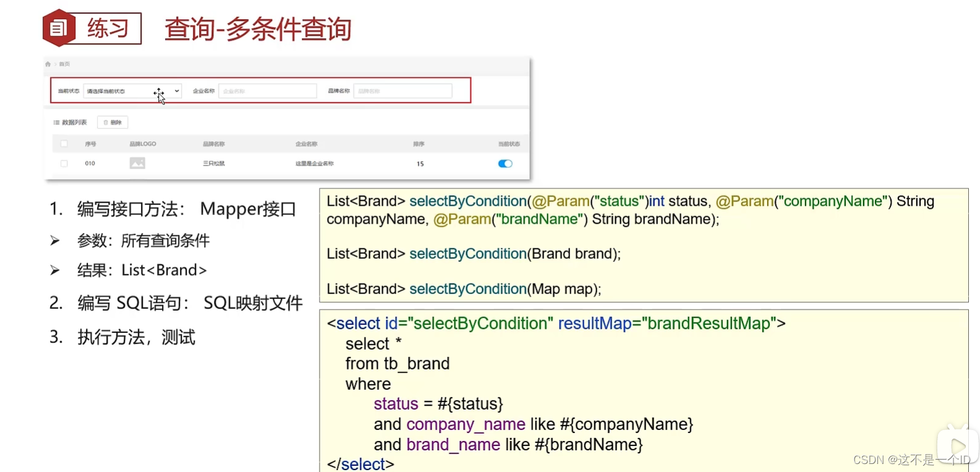
Task: Check the select-all checkbox in the table header
Action: click(64, 144)
